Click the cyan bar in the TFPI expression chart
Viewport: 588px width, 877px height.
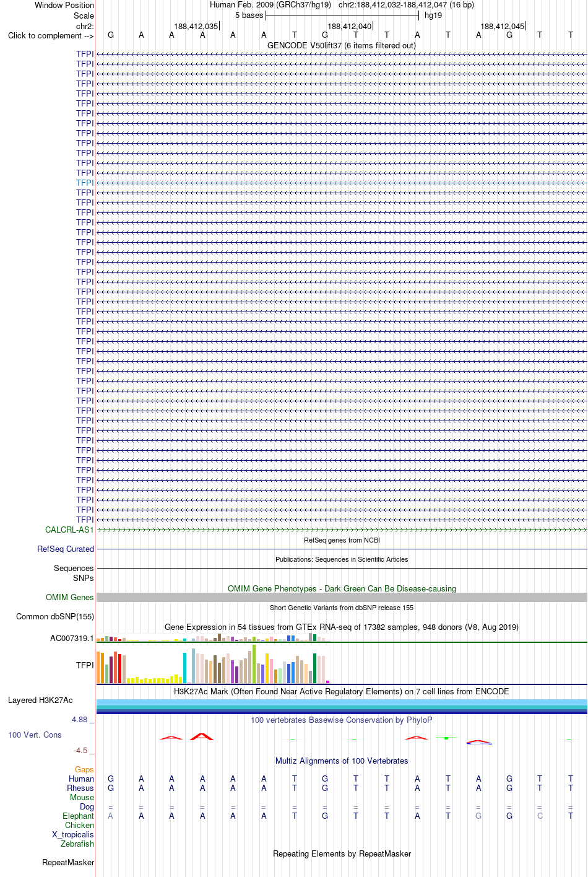click(185, 668)
